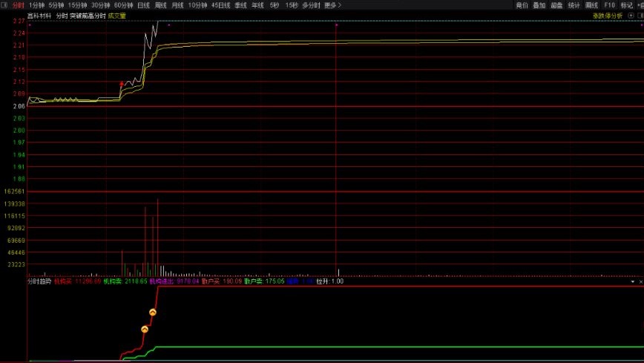
Task: Click the 分时趋势 indicator name
Action: click(39, 281)
